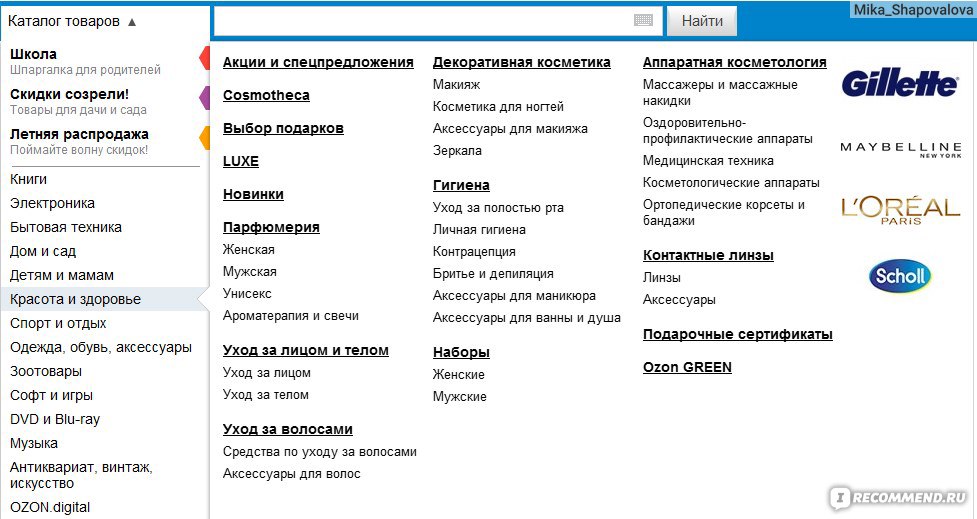Open Аксессуары для макияжа link
This screenshot has height=519, width=977.
(x=510, y=129)
